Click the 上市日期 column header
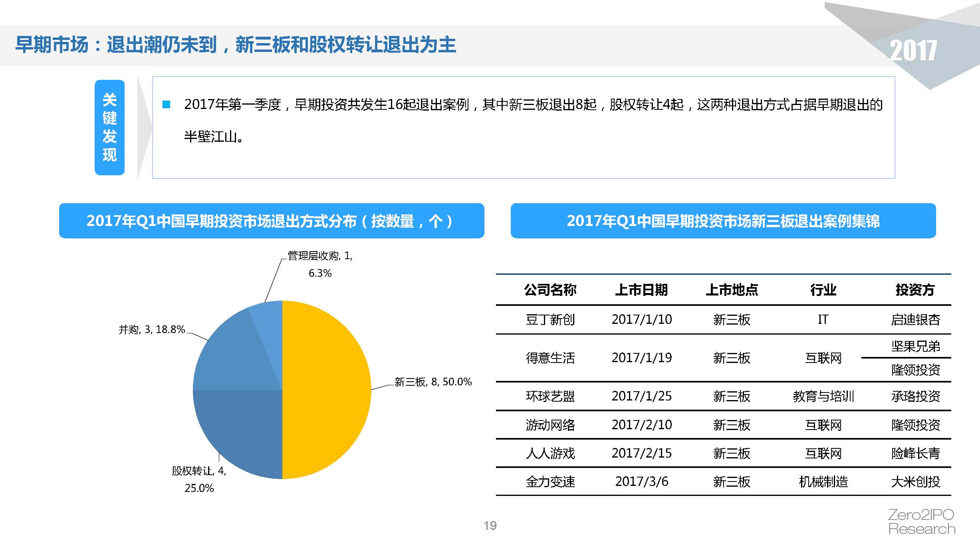This screenshot has width=980, height=551. point(641,290)
